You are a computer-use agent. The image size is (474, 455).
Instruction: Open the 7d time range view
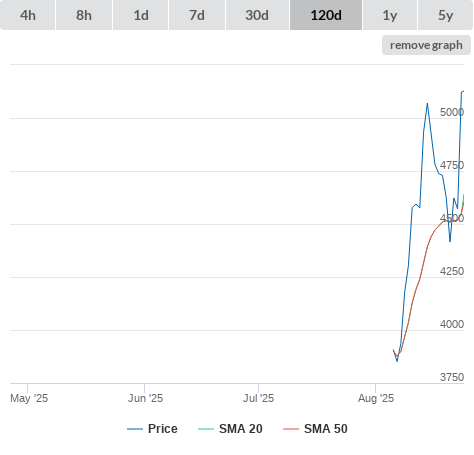(x=197, y=15)
